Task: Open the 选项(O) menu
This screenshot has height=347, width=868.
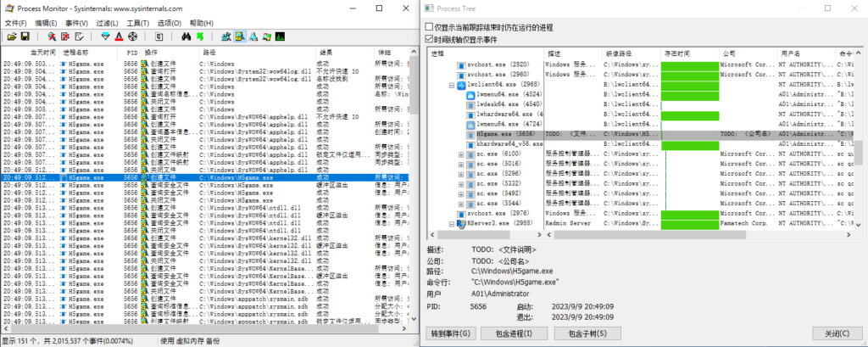Action: [169, 23]
